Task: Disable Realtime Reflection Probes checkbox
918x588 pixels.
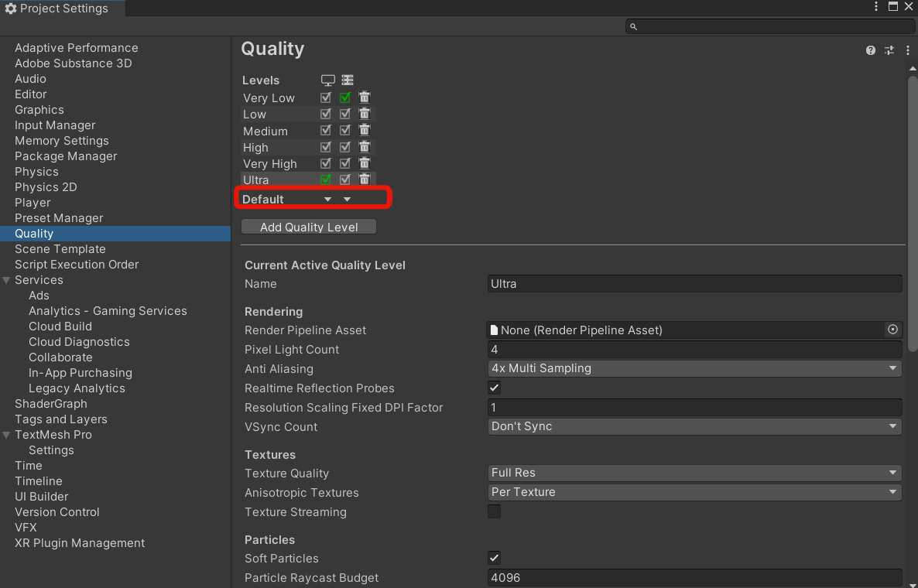Action: point(494,388)
